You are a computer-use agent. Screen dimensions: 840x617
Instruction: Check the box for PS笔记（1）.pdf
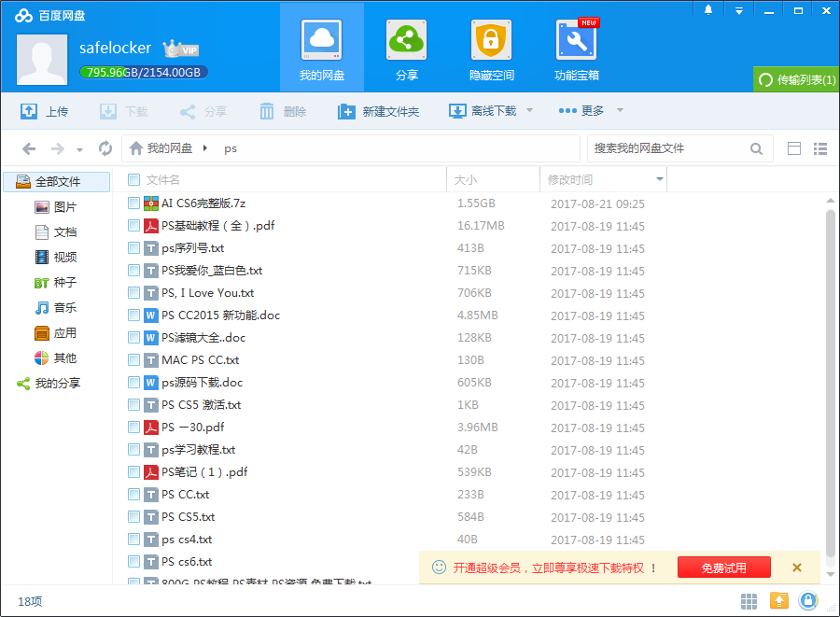click(133, 472)
